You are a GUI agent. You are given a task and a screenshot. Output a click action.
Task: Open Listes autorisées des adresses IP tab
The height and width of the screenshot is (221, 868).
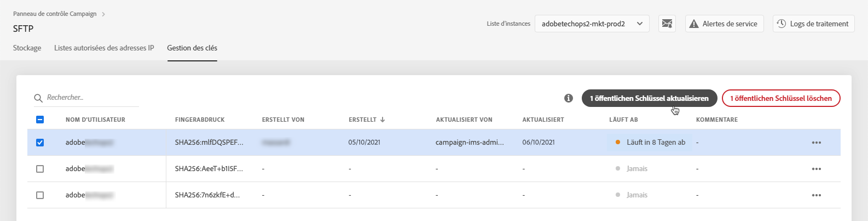pyautogui.click(x=104, y=48)
